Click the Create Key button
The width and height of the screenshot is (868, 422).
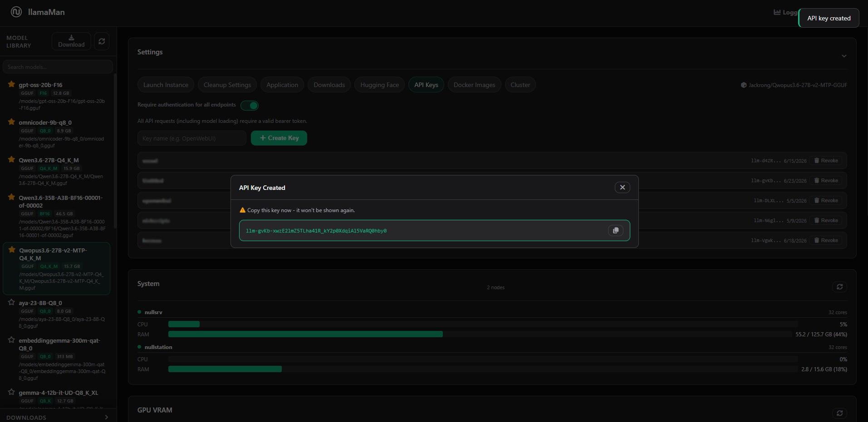tap(279, 138)
